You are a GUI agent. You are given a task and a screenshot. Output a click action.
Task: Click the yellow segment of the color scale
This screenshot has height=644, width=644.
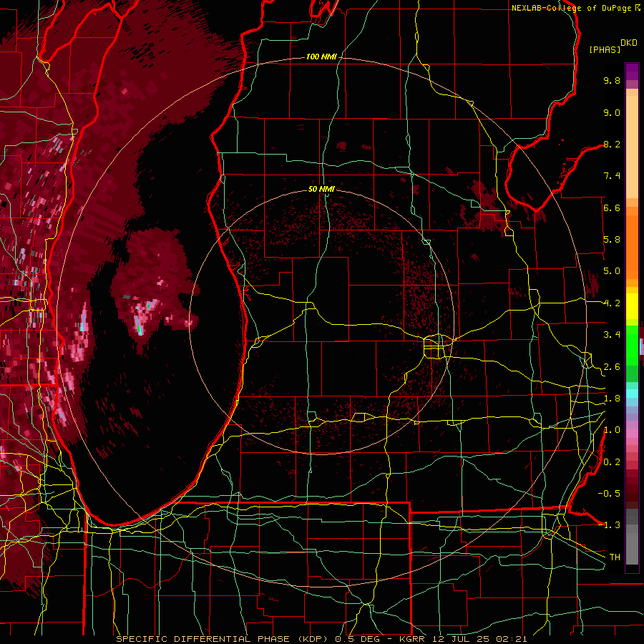coord(632,306)
